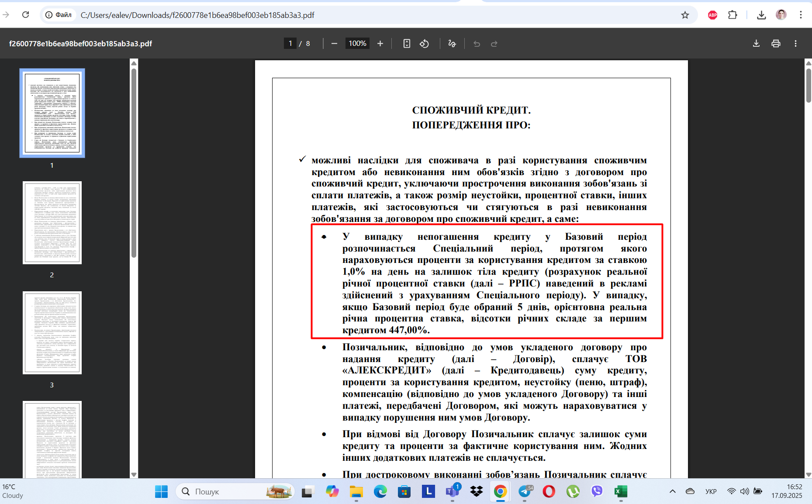
Task: Open the browser extensions puzzle menu
Action: [733, 15]
